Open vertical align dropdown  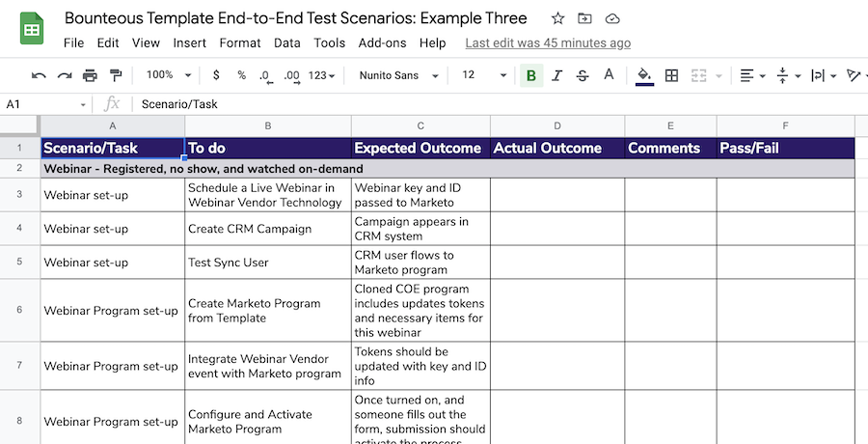click(789, 75)
